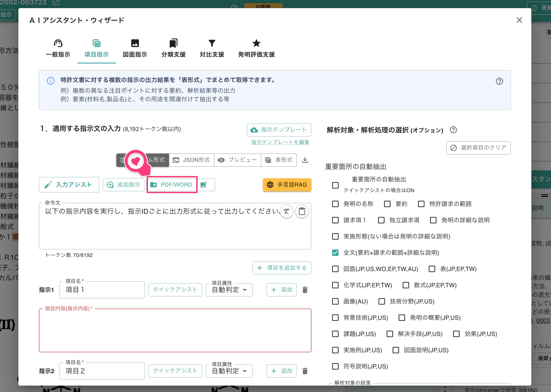Click help icon next to 解析対象・解析処理の選択
The image size is (551, 392).
[x=453, y=130]
